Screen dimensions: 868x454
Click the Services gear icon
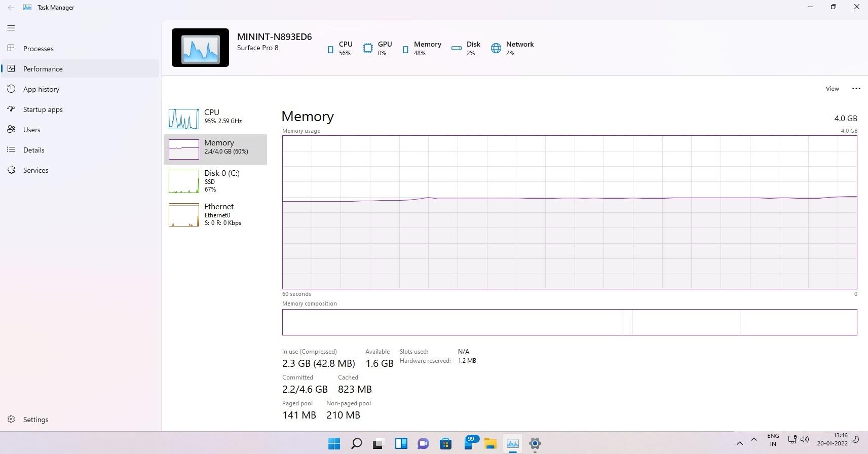coord(11,170)
